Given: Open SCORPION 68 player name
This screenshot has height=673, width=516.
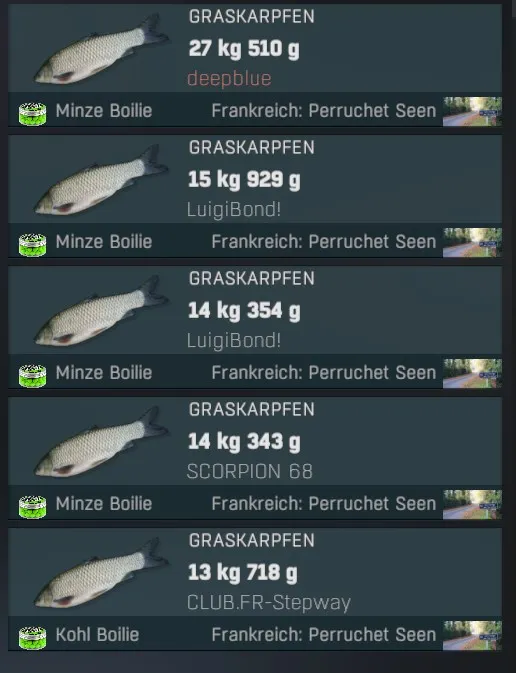Looking at the screenshot, I should (250, 471).
